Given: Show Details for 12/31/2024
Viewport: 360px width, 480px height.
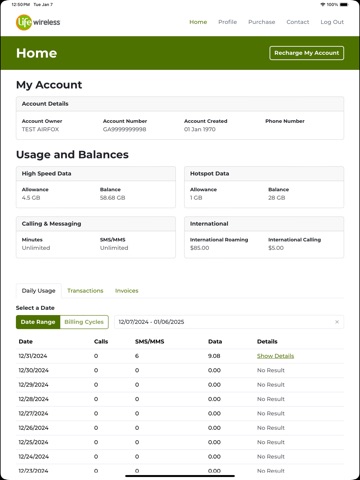Looking at the screenshot, I should (x=275, y=356).
